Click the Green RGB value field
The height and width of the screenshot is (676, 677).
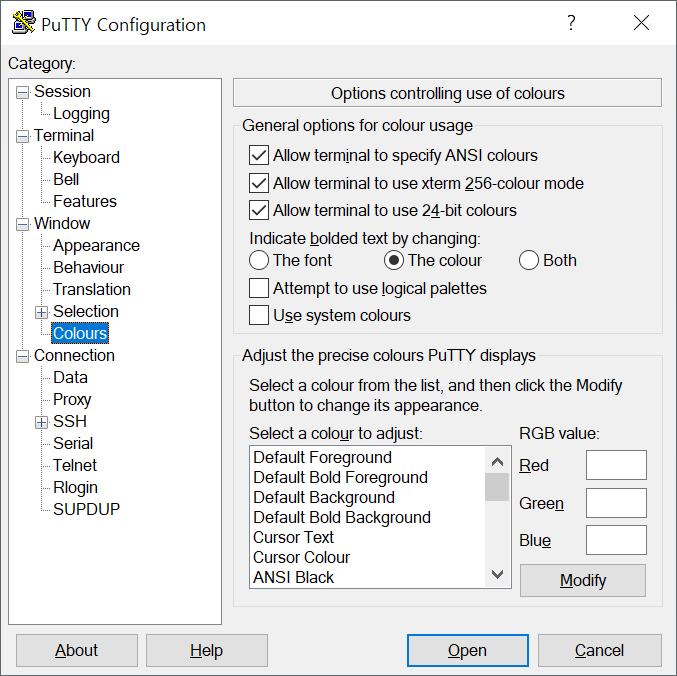click(616, 503)
